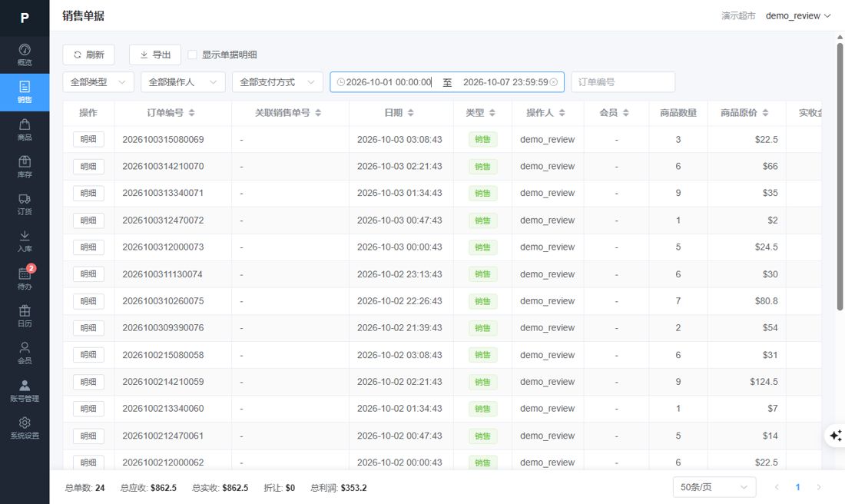Sort by 会员 column sort arrows
This screenshot has height=504, width=845.
coord(625,113)
